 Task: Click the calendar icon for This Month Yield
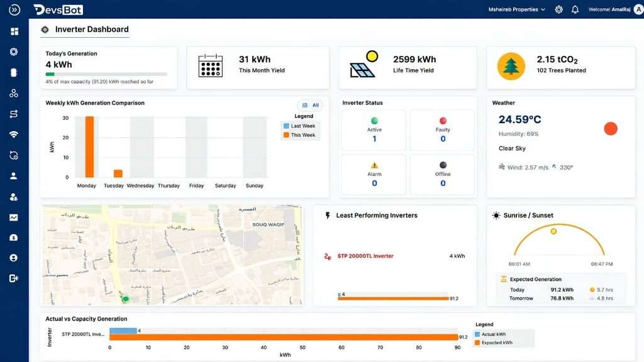pos(211,65)
